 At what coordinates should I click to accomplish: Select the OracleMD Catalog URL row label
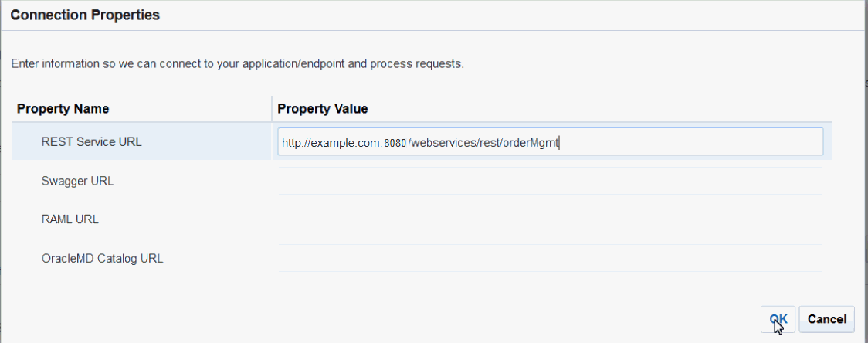102,258
